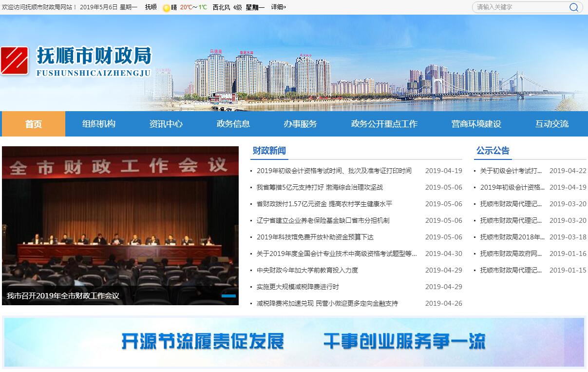Open the 公示公告 section heading
This screenshot has height=372, width=588.
pyautogui.click(x=493, y=151)
